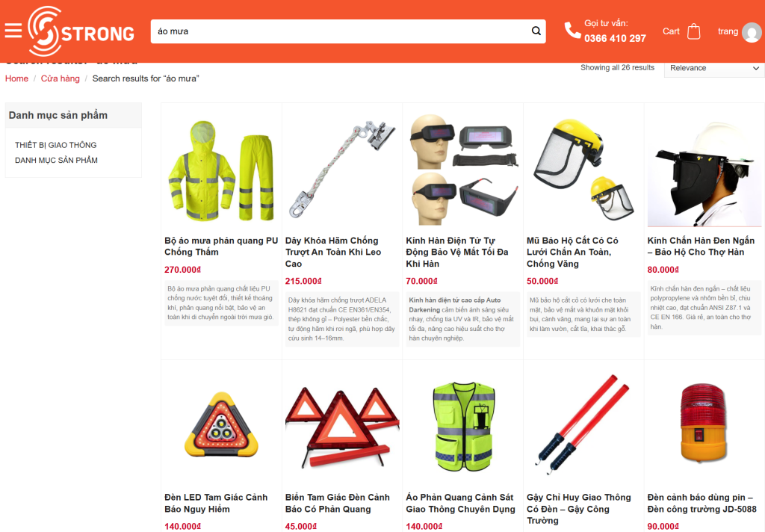View the black welding mask product image
Image resolution: width=765 pixels, height=532 pixels.
pyautogui.click(x=704, y=170)
